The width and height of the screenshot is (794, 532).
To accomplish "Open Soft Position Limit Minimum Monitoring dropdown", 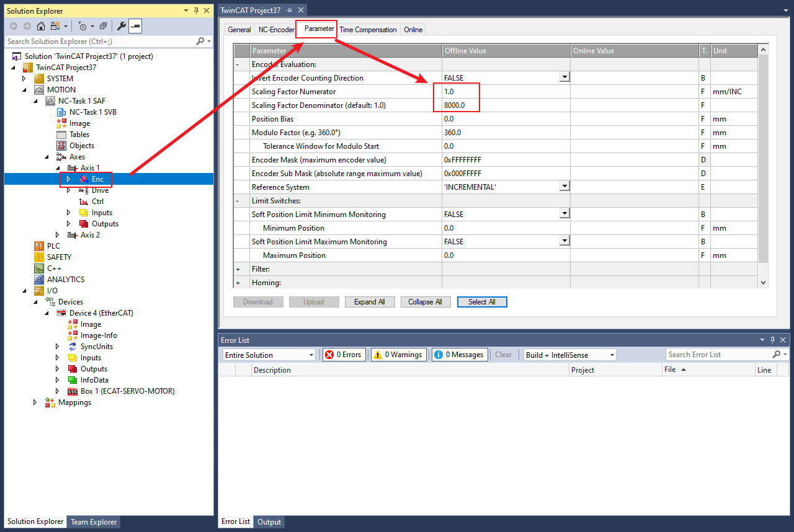I will [564, 214].
